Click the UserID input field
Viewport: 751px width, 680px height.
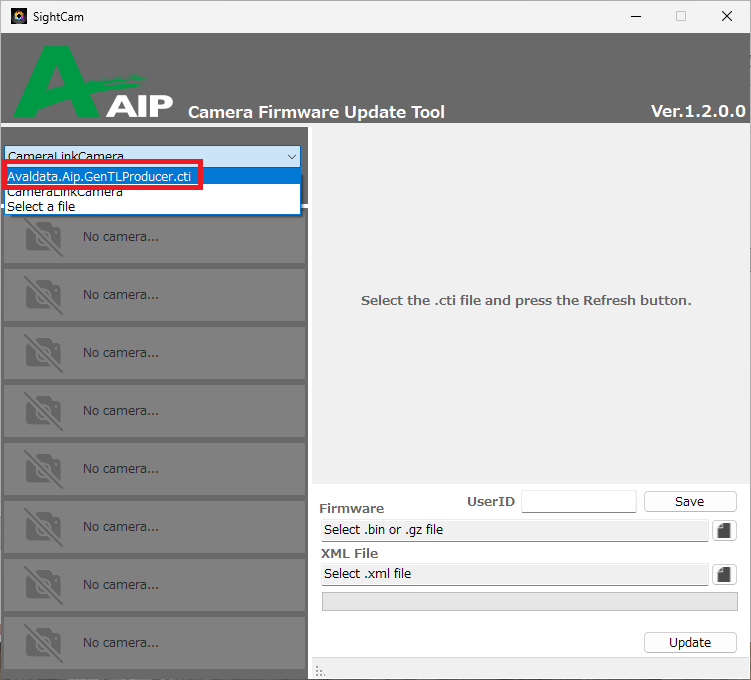(579, 501)
